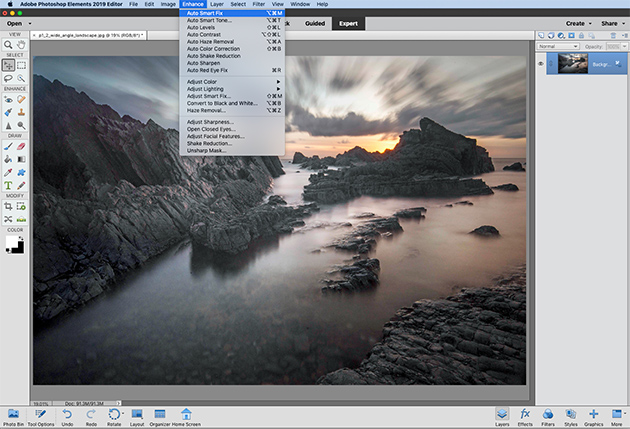Choose Auto Levels menu item
Viewport: 630px width, 429px height.
point(232,27)
